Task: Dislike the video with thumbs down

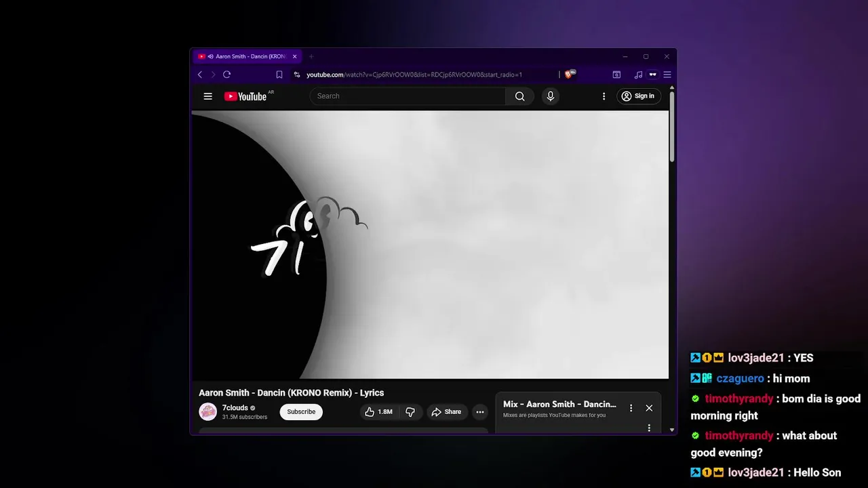Action: pyautogui.click(x=410, y=412)
